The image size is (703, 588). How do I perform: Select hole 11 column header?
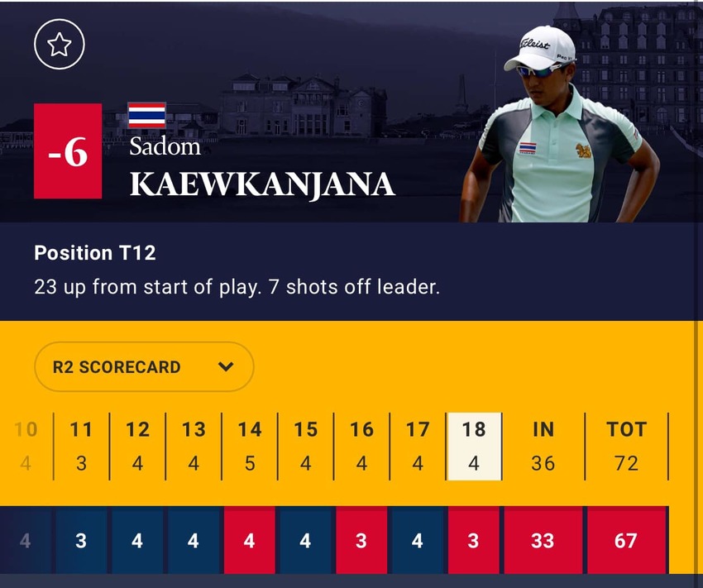81,429
